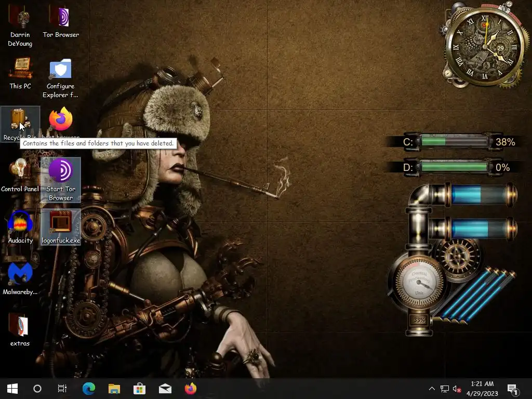Select the extras folder icon
The width and height of the screenshot is (532, 399).
click(x=20, y=330)
